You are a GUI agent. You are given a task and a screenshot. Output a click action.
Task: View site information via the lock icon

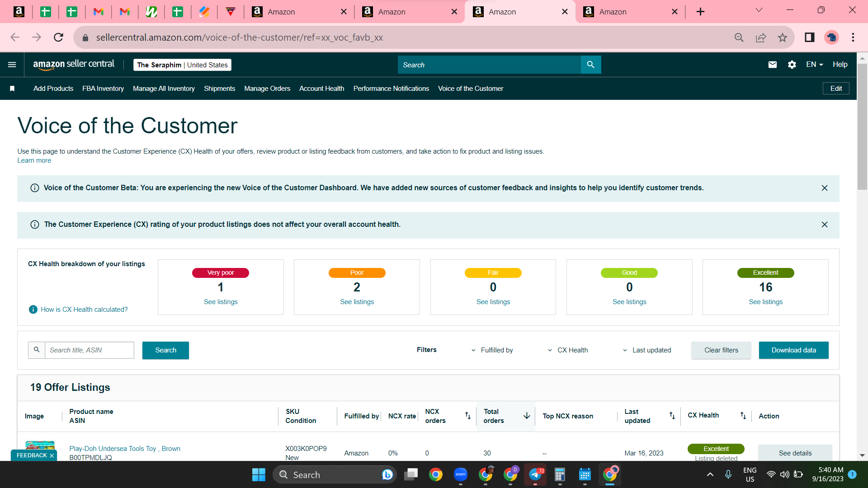[85, 38]
